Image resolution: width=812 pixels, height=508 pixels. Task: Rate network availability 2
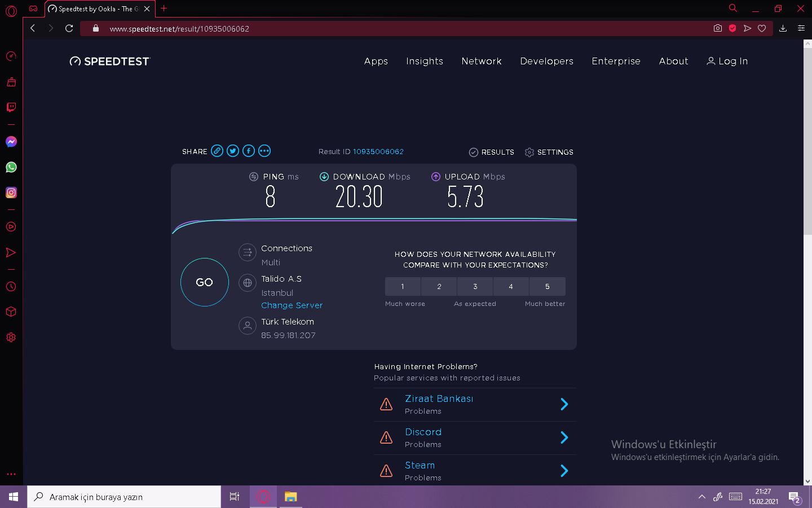439,286
